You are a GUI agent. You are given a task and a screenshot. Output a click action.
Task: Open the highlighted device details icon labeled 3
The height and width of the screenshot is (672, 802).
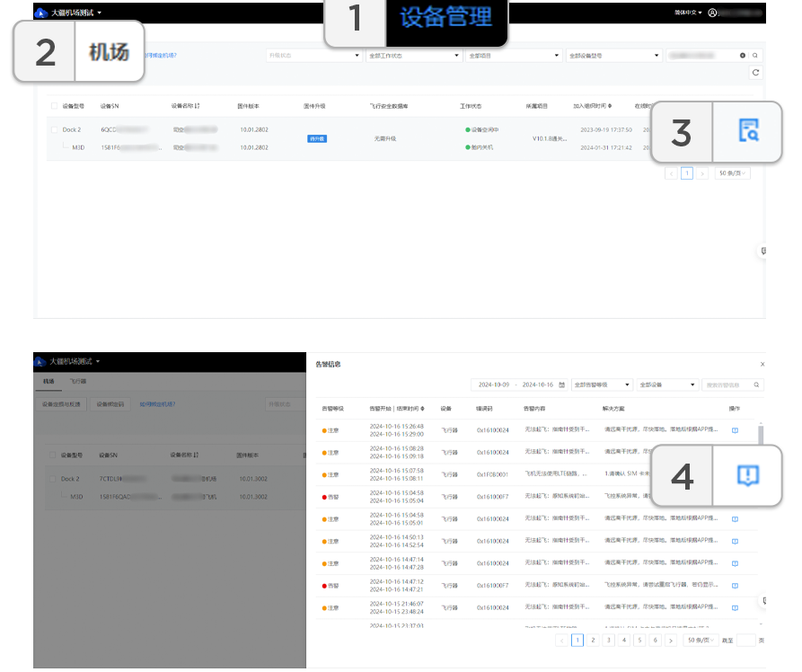click(x=748, y=131)
